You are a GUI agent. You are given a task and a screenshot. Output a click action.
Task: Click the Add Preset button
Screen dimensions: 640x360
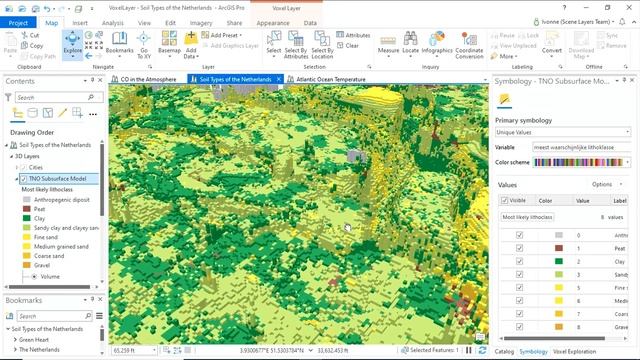pyautogui.click(x=222, y=35)
